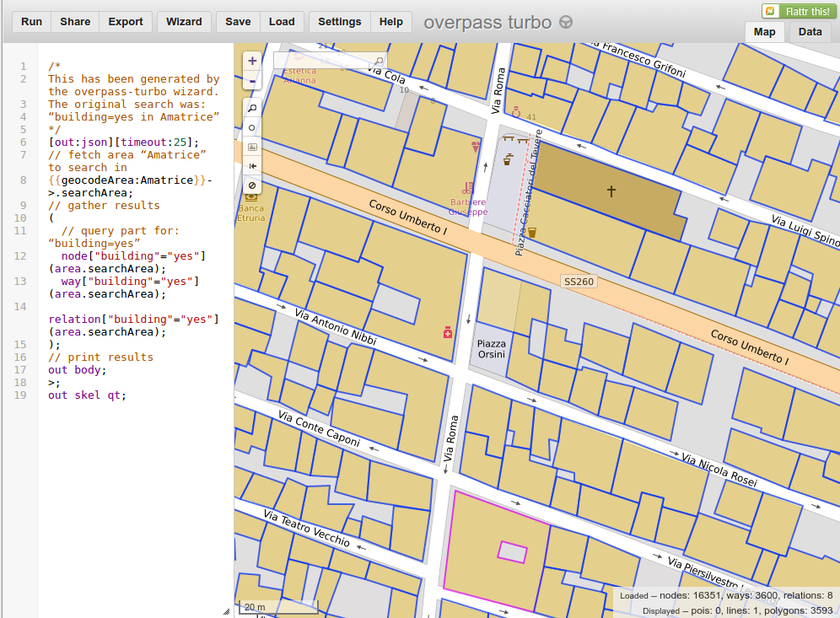Click into the map search field
Screen dimensions: 840x618
[x=322, y=62]
